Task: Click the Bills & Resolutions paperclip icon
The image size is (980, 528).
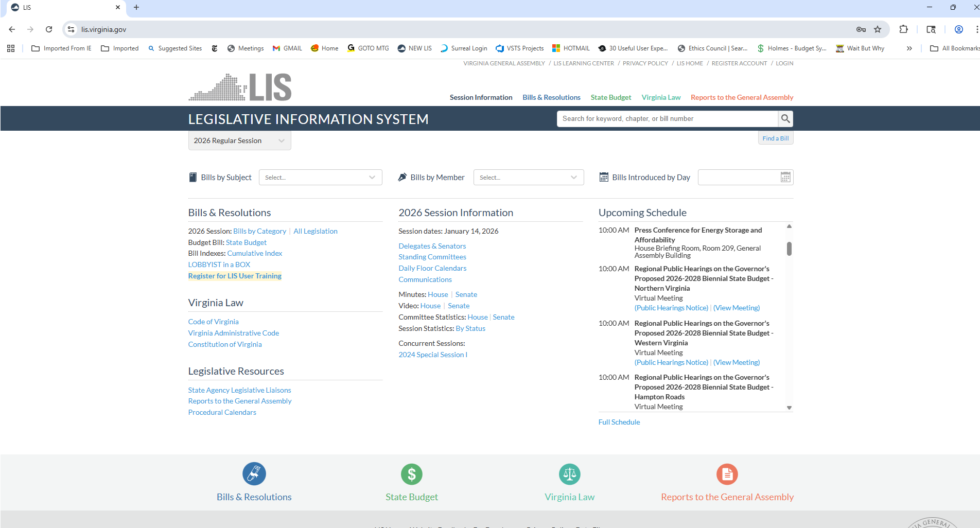Action: pyautogui.click(x=254, y=474)
